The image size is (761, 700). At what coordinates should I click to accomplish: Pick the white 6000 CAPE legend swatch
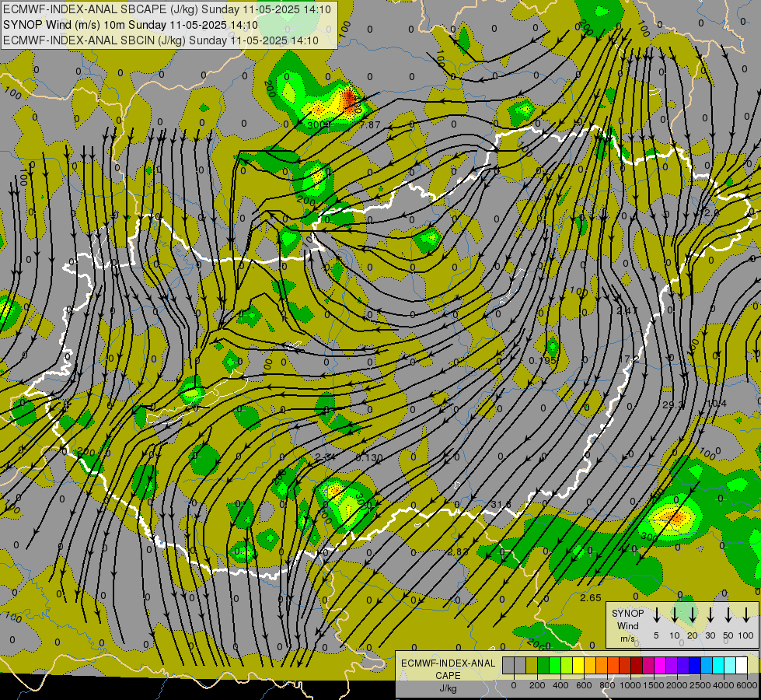(x=742, y=665)
